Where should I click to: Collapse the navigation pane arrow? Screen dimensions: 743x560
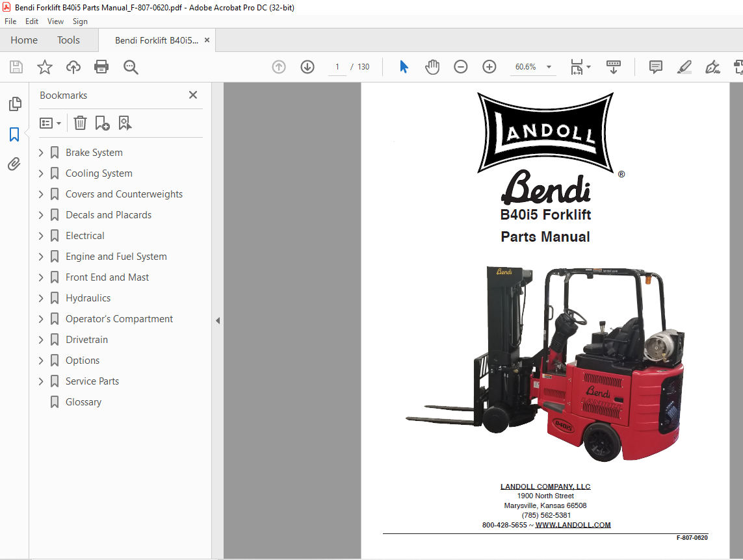(x=218, y=320)
